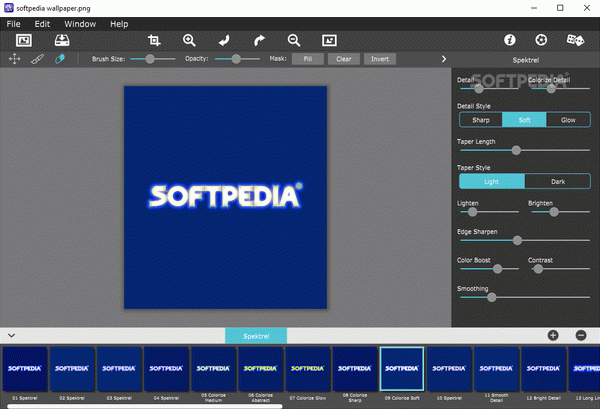Adjust the Lighten slider

click(489, 212)
